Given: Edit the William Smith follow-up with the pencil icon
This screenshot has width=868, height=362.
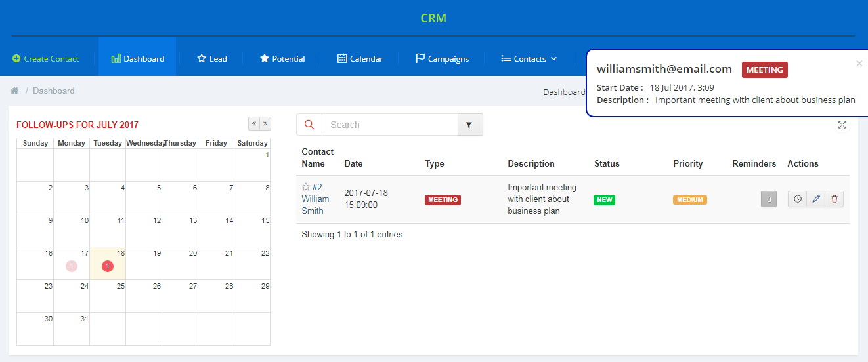Looking at the screenshot, I should click(x=816, y=199).
